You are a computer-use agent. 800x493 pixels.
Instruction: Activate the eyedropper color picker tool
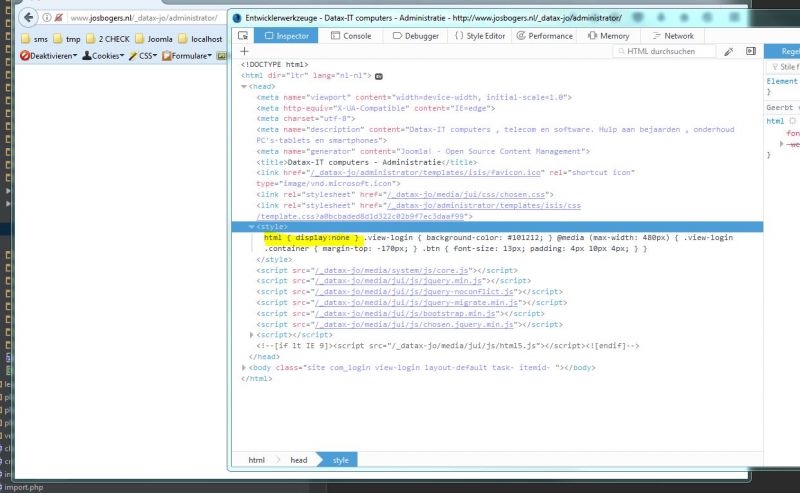[729, 52]
